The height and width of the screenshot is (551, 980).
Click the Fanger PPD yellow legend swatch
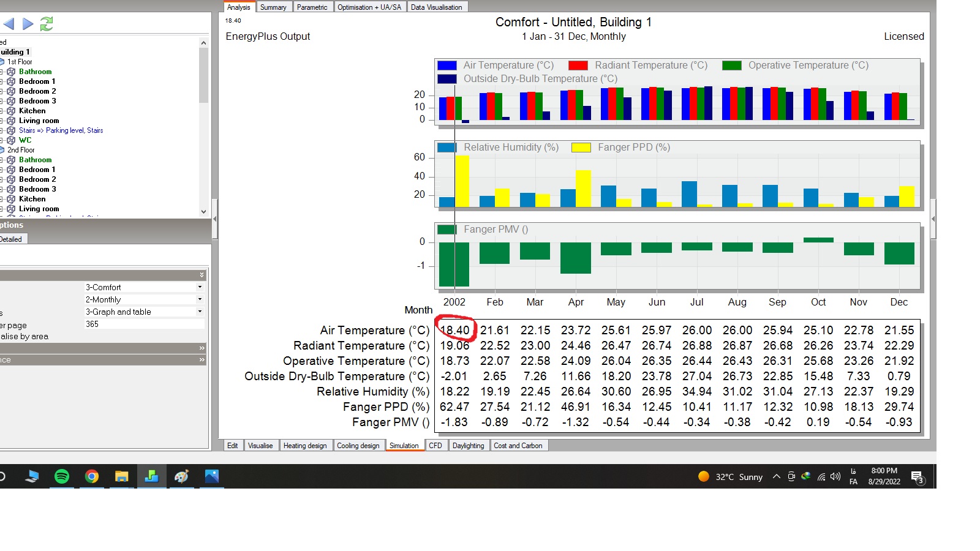pos(581,148)
